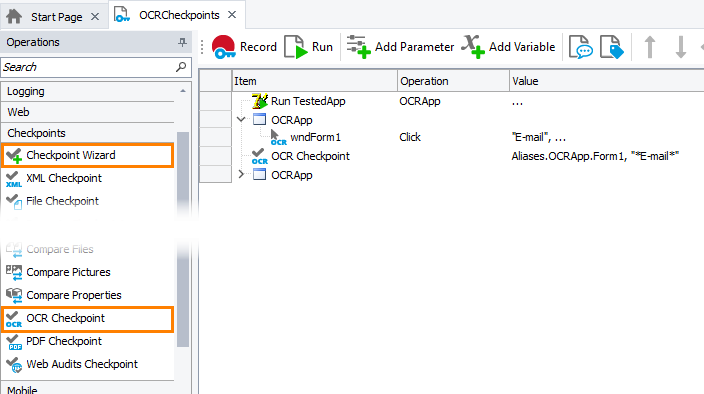Click Add Parameter in the toolbar
The height and width of the screenshot is (394, 704).
pos(400,47)
